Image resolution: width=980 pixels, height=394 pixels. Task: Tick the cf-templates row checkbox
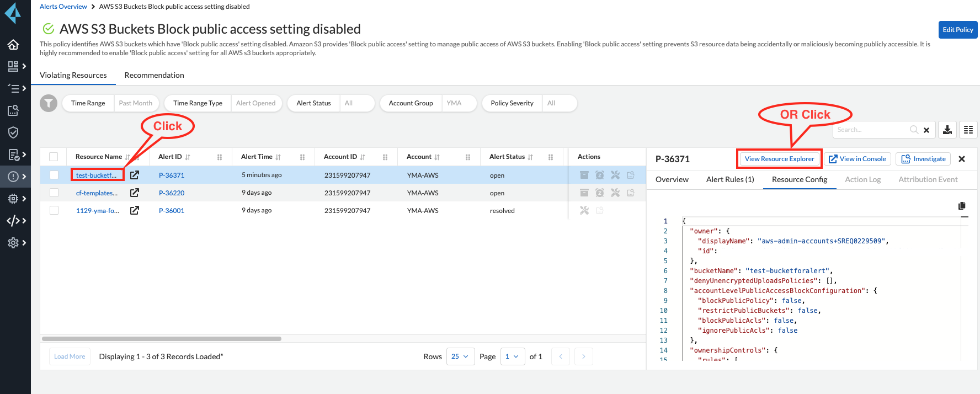tap(54, 193)
